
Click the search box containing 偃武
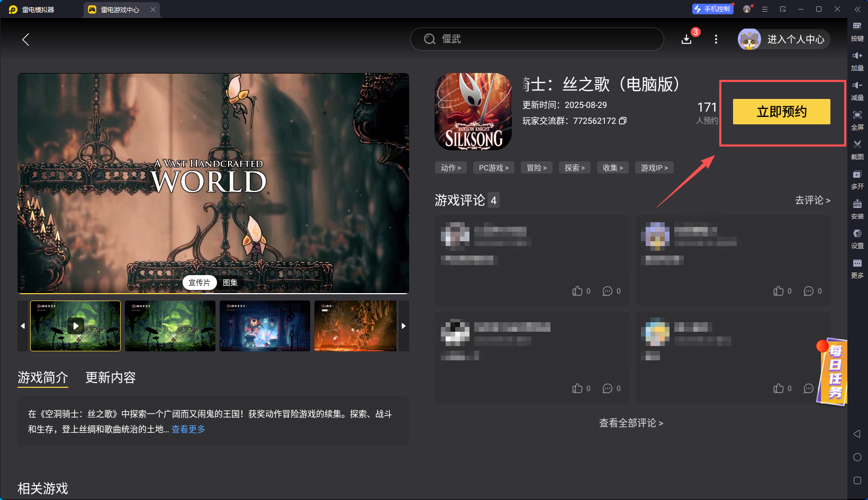537,39
